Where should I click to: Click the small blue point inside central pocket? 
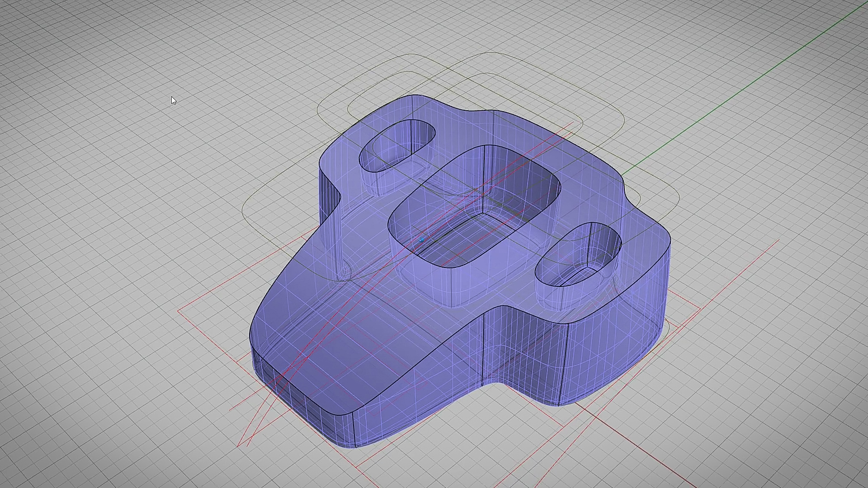tap(422, 240)
